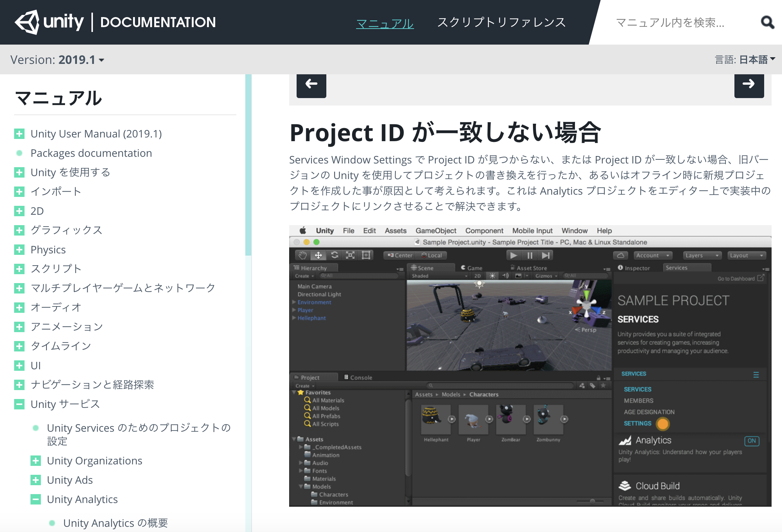
Task: Expand the 2D section
Action: (19, 211)
